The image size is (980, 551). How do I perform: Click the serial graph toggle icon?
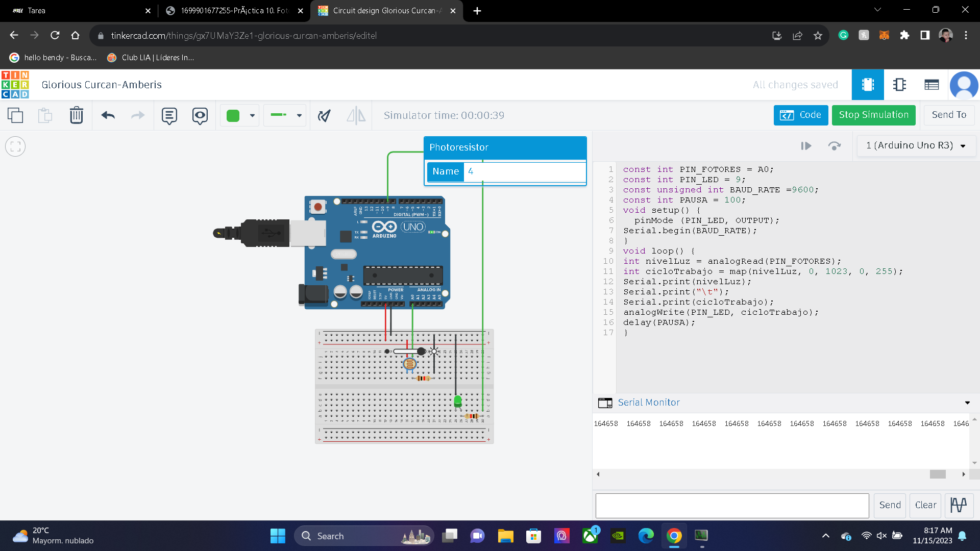959,505
